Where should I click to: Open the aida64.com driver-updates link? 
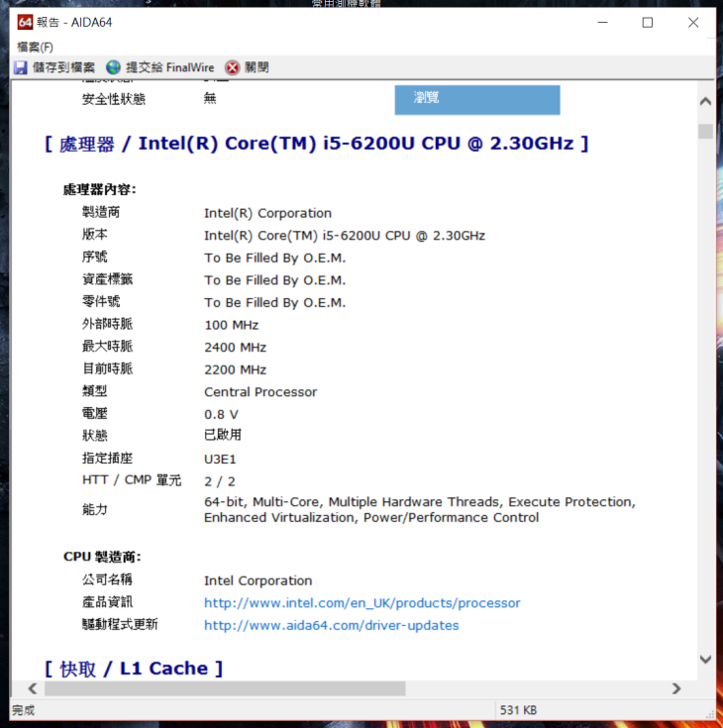pyautogui.click(x=332, y=625)
